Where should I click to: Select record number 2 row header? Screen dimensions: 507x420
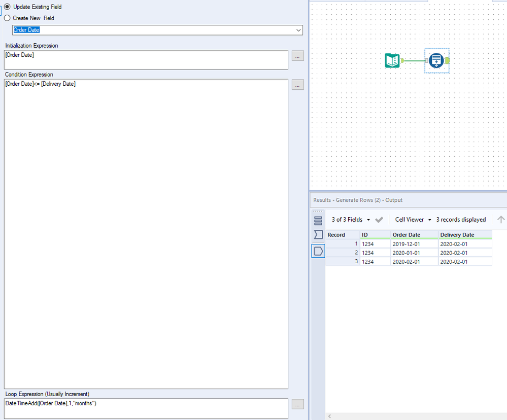click(343, 253)
